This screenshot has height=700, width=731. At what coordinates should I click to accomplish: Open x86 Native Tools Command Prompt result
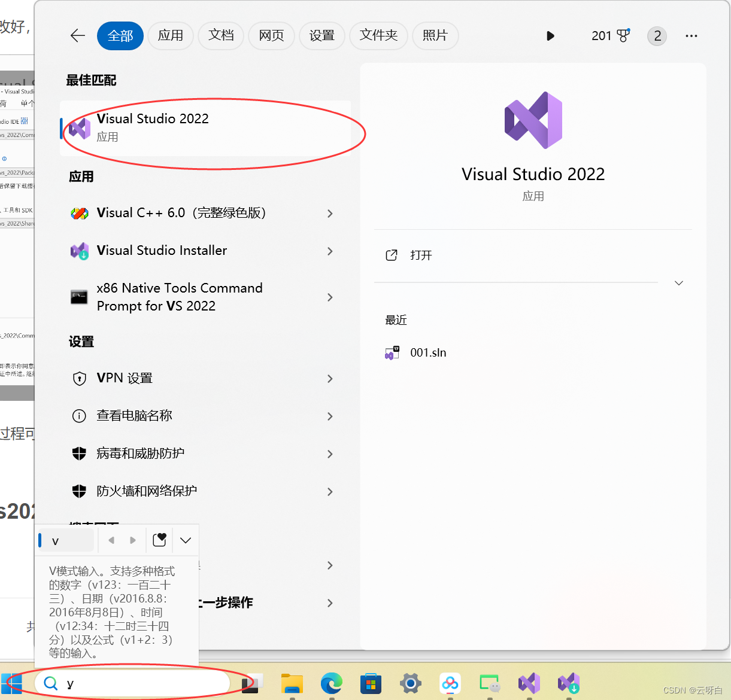205,297
